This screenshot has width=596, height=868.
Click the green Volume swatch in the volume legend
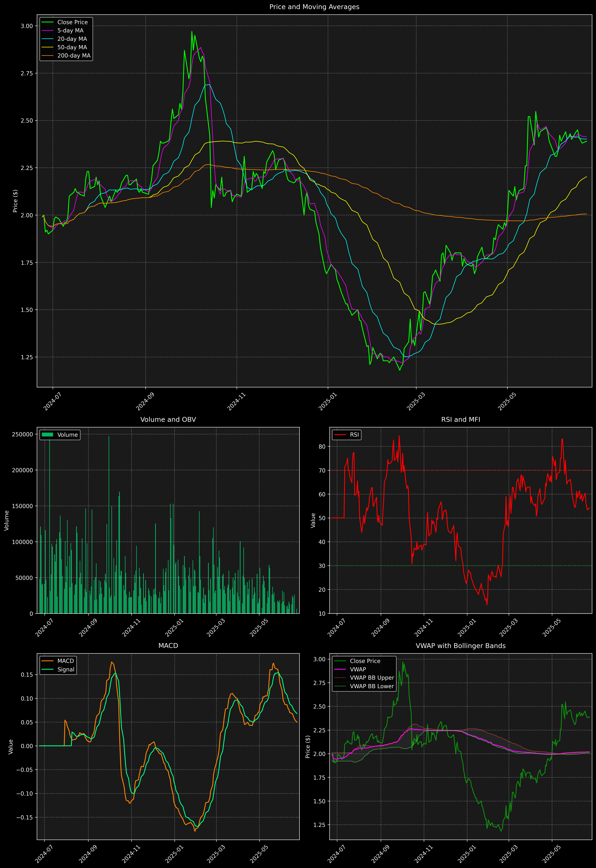(x=47, y=435)
